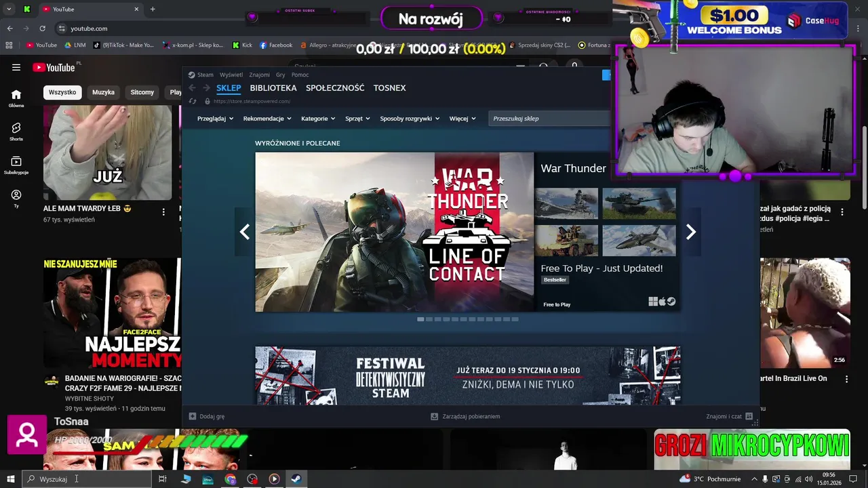868x488 pixels.
Task: Expand the Kategorie dropdown
Action: click(x=318, y=119)
